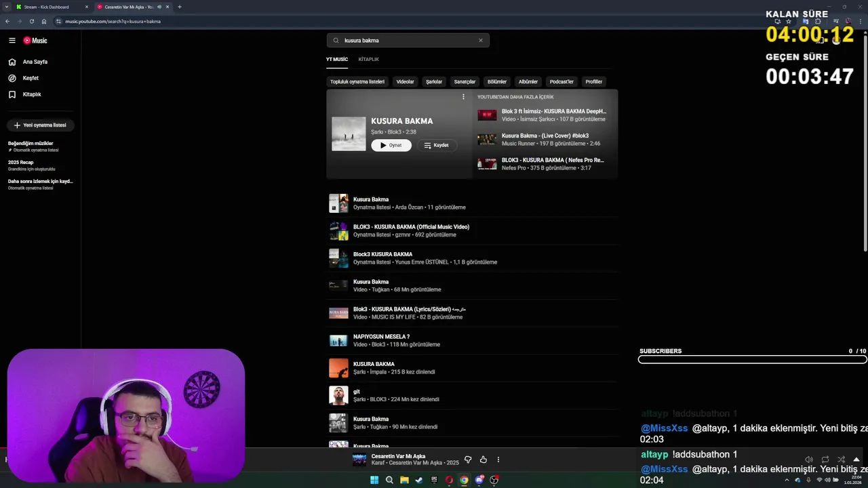The image size is (868, 488).
Task: Go to Ana Sayfa home
Action: [28, 62]
